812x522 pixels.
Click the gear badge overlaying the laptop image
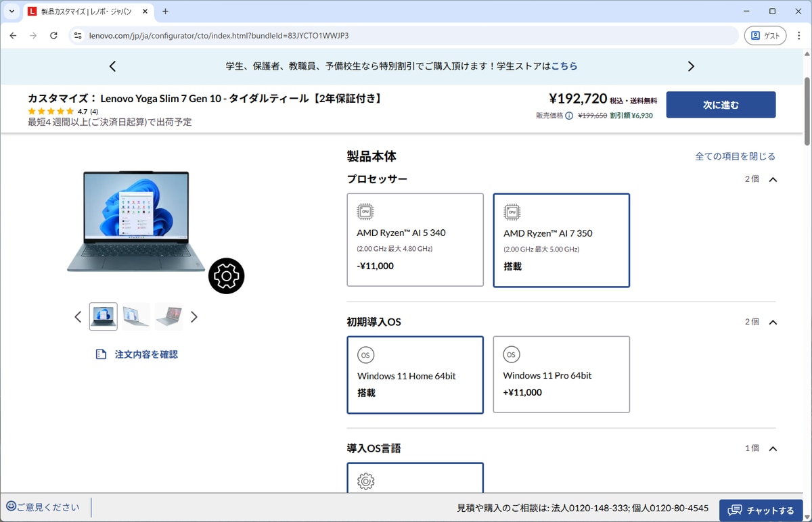[x=226, y=276]
